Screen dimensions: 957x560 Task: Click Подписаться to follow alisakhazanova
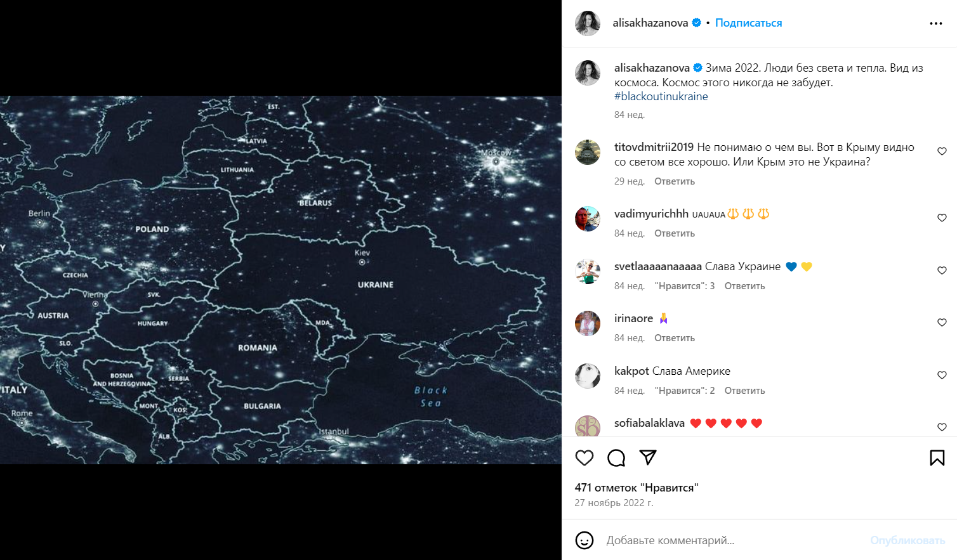pos(748,23)
